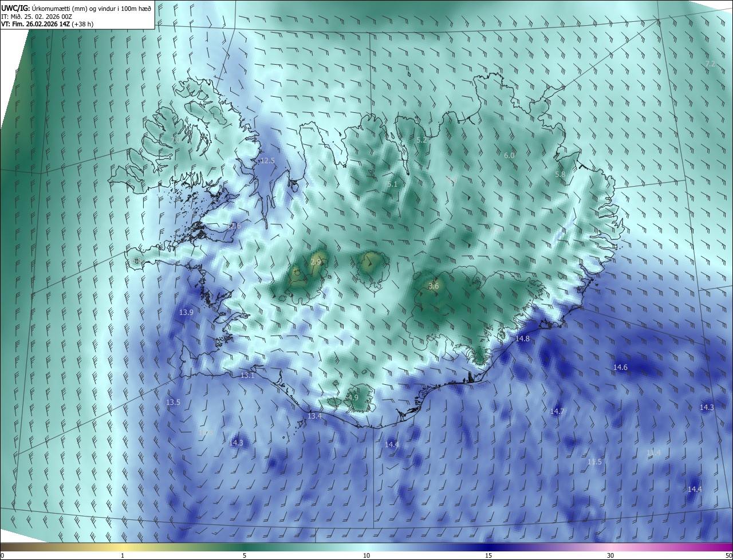Click the 13.9 value label

click(x=186, y=312)
